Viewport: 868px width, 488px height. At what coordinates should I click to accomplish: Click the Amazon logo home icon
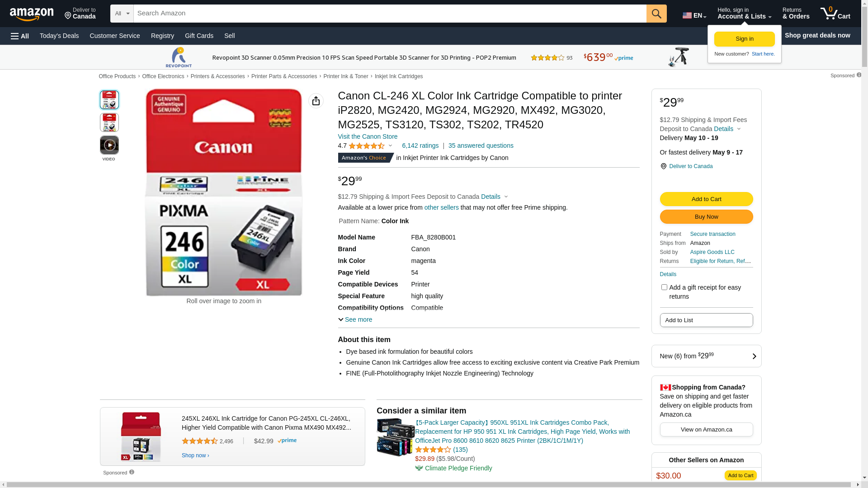[32, 14]
